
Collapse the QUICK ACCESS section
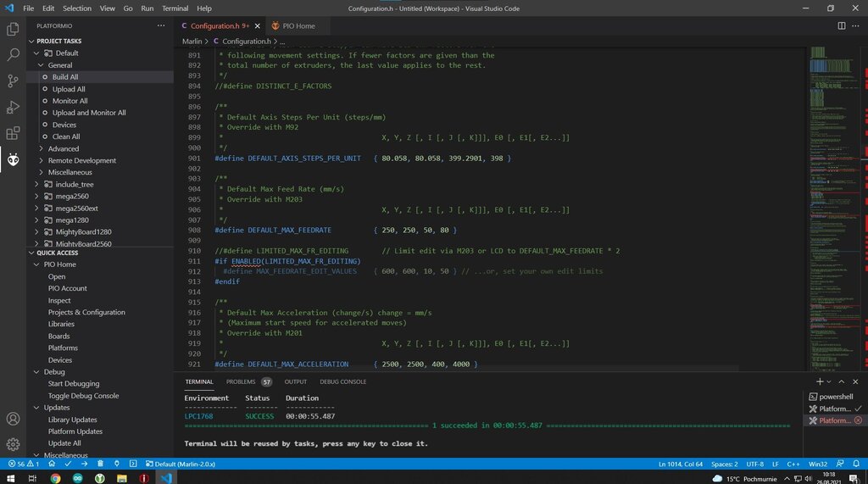coord(57,253)
